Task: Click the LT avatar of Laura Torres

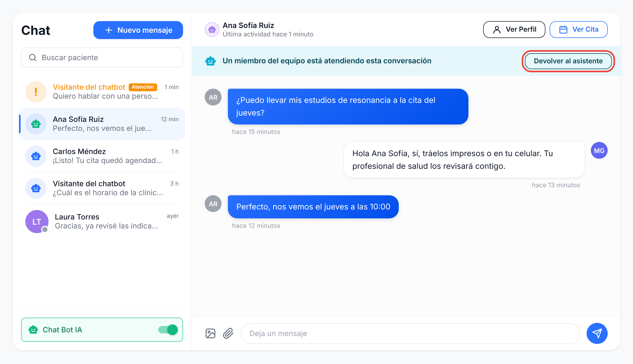Action: tap(37, 222)
